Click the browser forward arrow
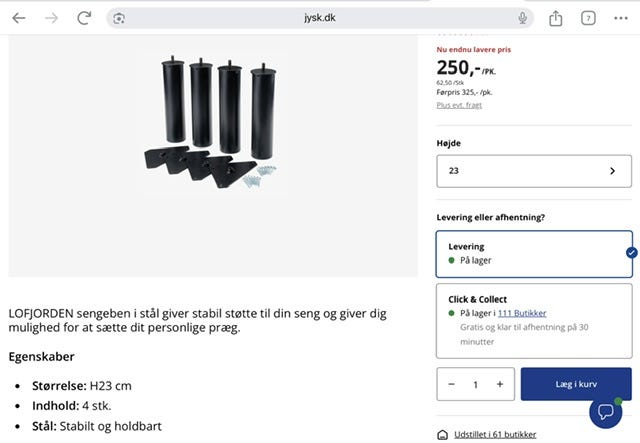 tap(51, 18)
